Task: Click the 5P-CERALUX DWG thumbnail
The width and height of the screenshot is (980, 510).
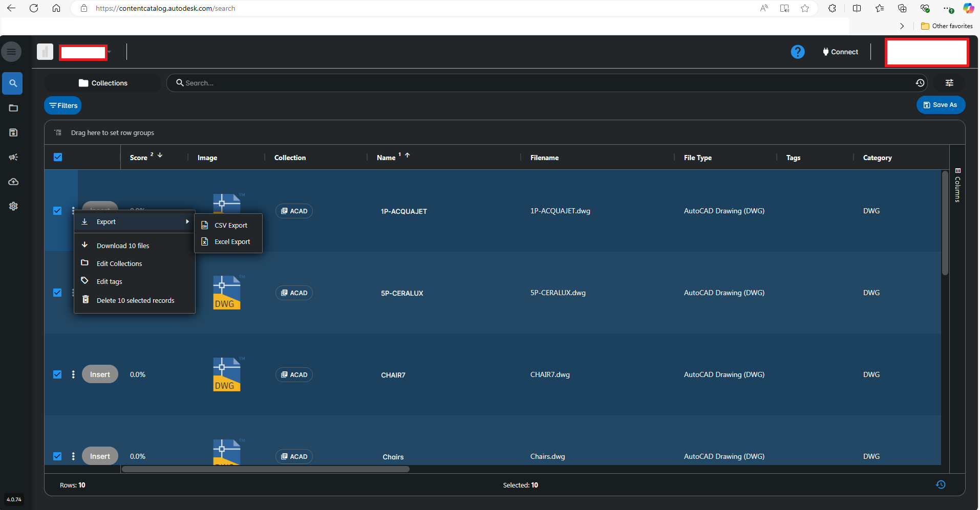Action: click(227, 293)
